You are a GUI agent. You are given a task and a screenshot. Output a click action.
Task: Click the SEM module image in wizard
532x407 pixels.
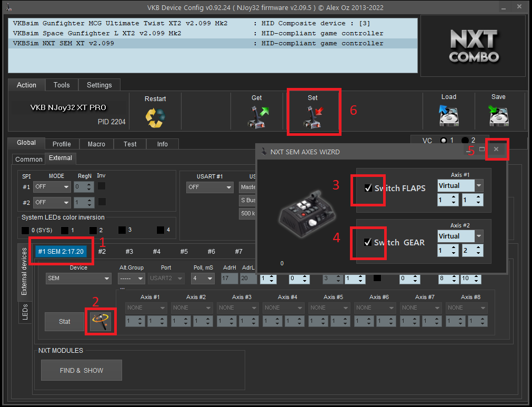(x=308, y=214)
